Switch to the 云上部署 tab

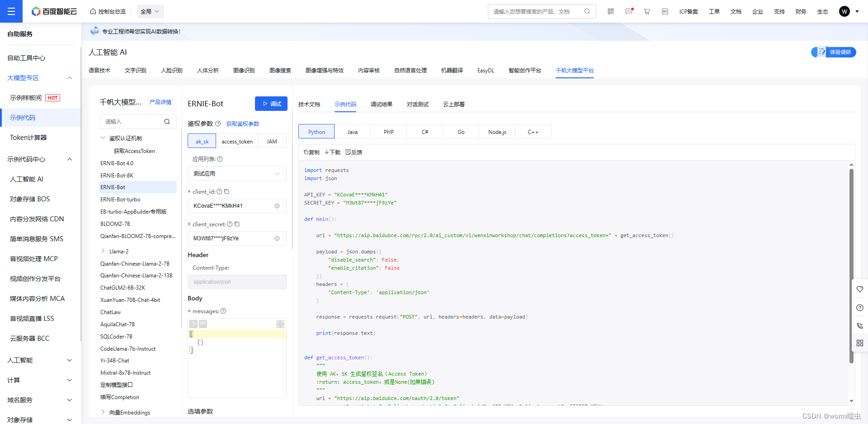454,104
